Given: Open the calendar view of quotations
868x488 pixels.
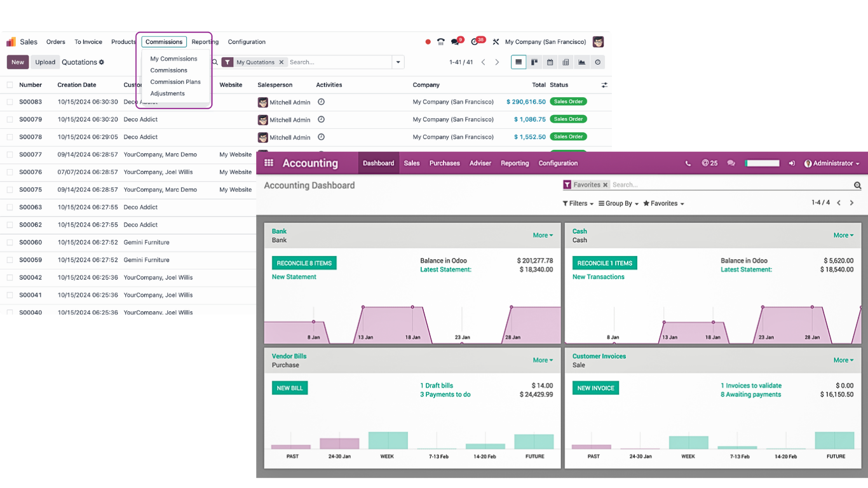Looking at the screenshot, I should (550, 62).
